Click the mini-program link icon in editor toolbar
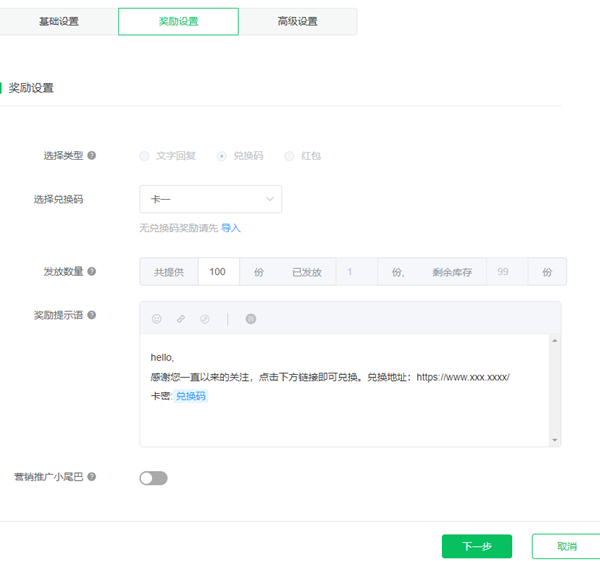This screenshot has width=600, height=561. [x=205, y=319]
